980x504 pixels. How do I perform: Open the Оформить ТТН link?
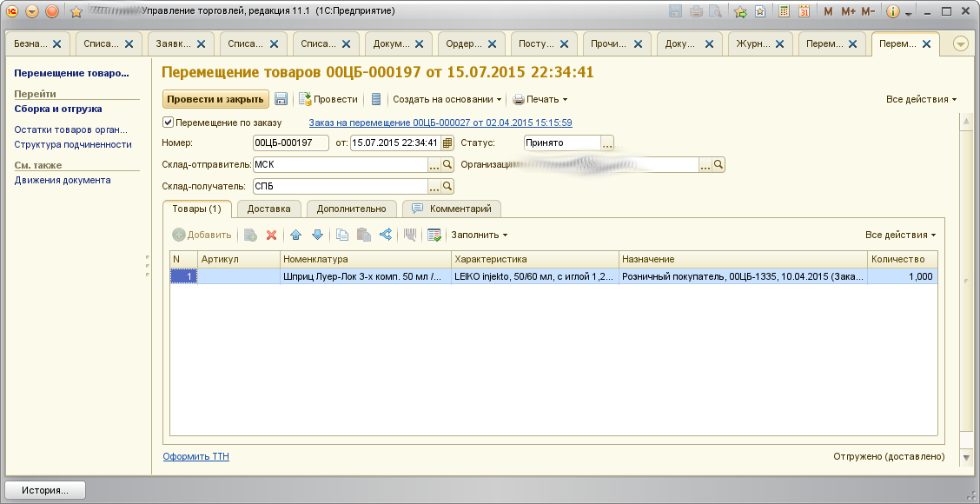(195, 456)
